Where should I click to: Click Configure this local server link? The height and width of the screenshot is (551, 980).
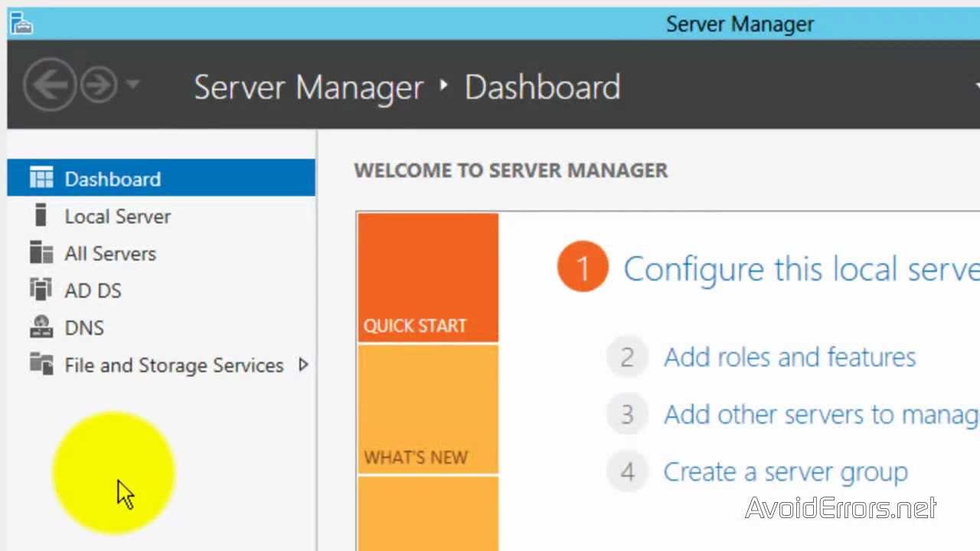802,269
